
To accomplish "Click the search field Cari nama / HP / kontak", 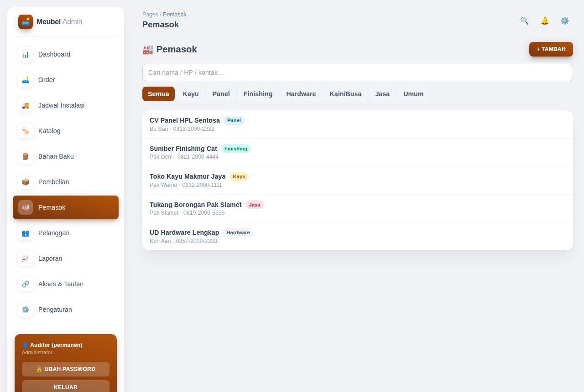I will pos(358,72).
